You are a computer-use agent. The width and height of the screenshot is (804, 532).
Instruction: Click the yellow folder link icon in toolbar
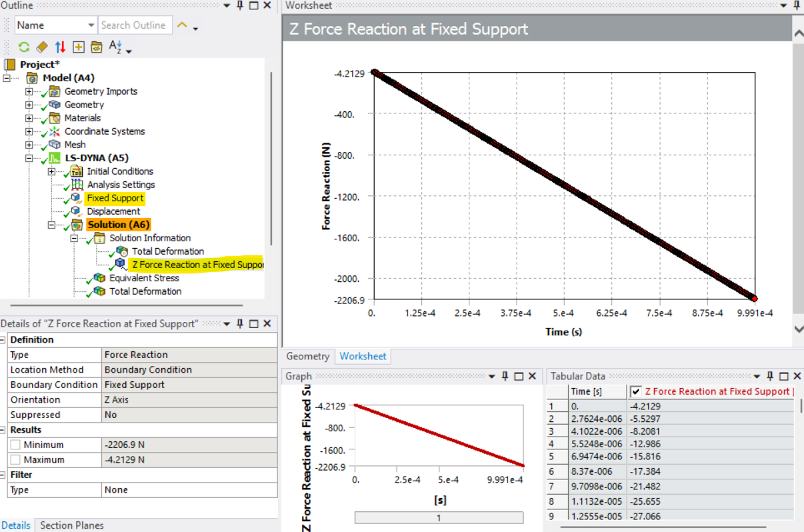97,47
